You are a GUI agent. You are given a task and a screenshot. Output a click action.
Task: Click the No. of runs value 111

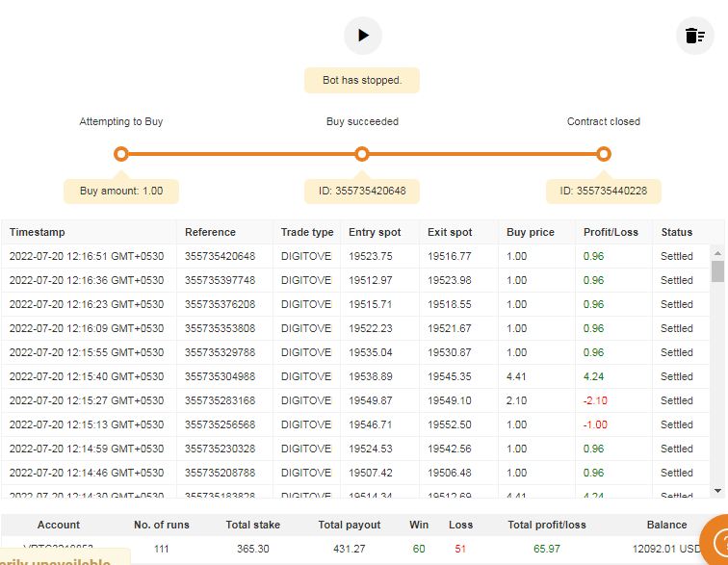(161, 549)
